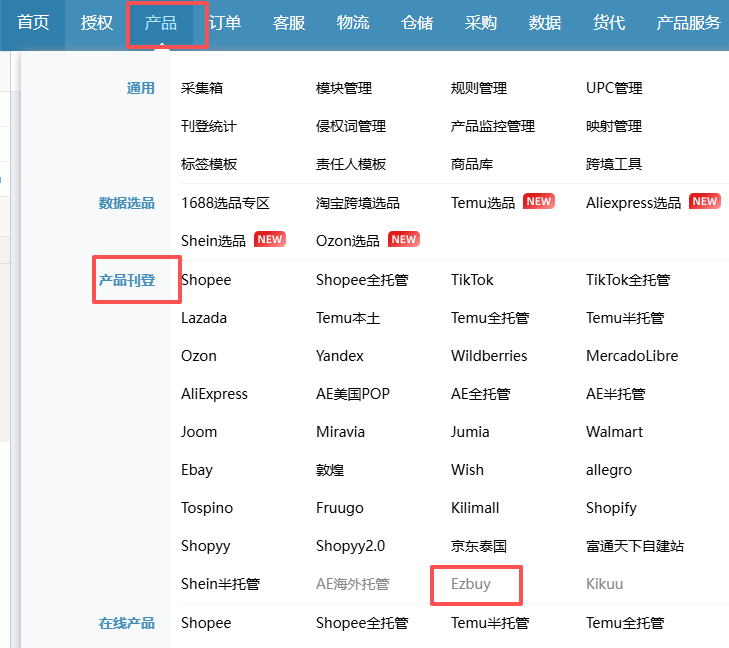This screenshot has height=648, width=729.
Task: Open Ezbuy listing option
Action: point(471,584)
